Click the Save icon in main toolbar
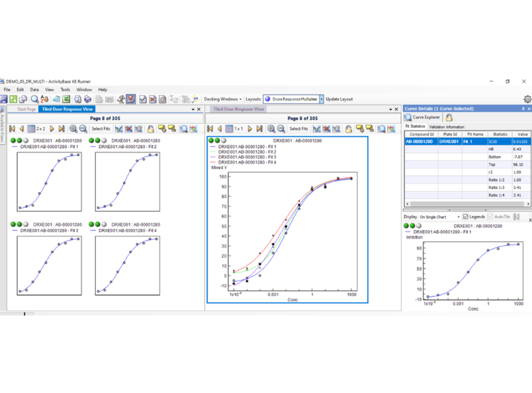Viewport: 532px width, 393px height. 3,99
